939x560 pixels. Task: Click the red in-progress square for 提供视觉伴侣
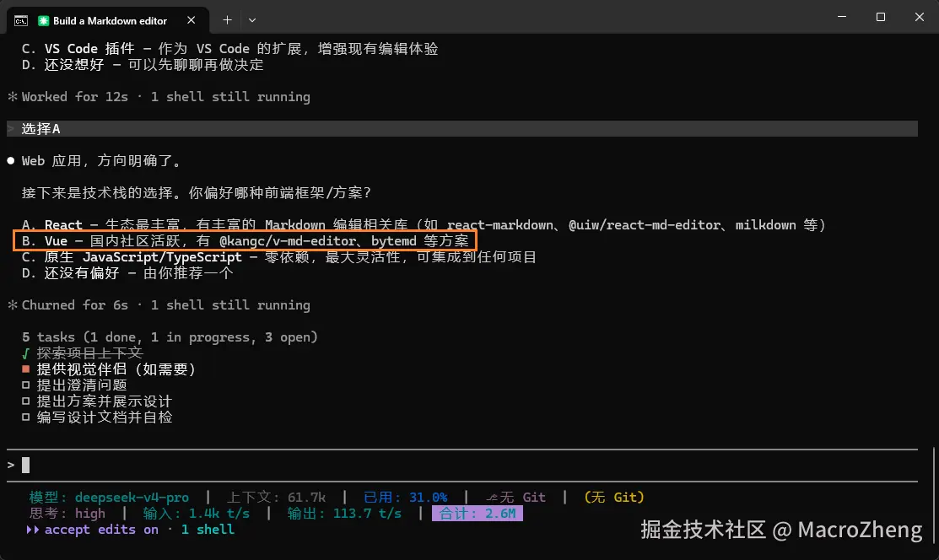[x=26, y=369]
